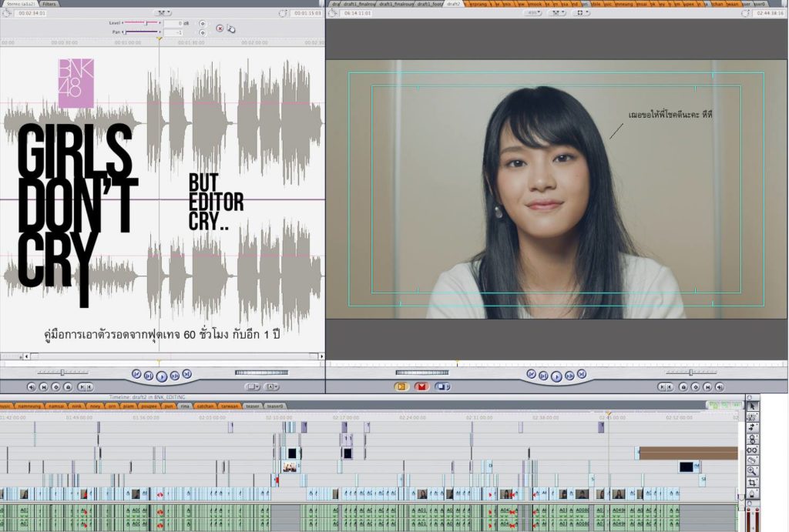Click Play In to Out in Canvas
The height and width of the screenshot is (532, 789).
(x=543, y=376)
